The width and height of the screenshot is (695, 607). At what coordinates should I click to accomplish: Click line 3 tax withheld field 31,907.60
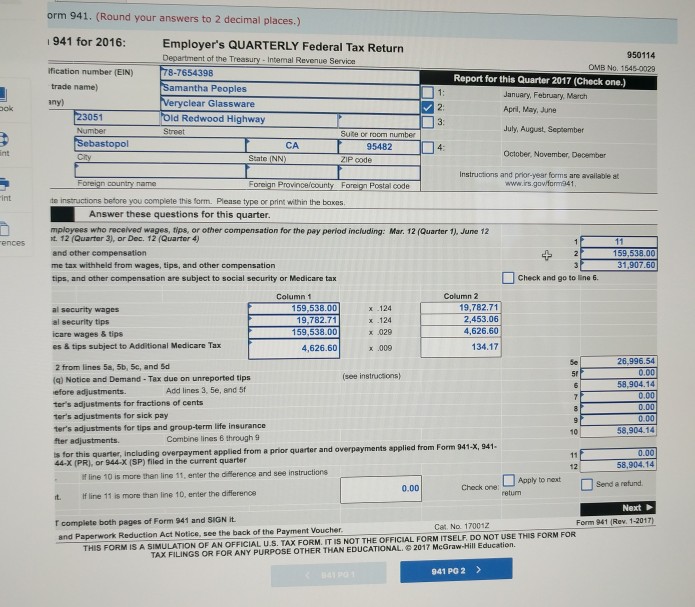click(x=619, y=265)
